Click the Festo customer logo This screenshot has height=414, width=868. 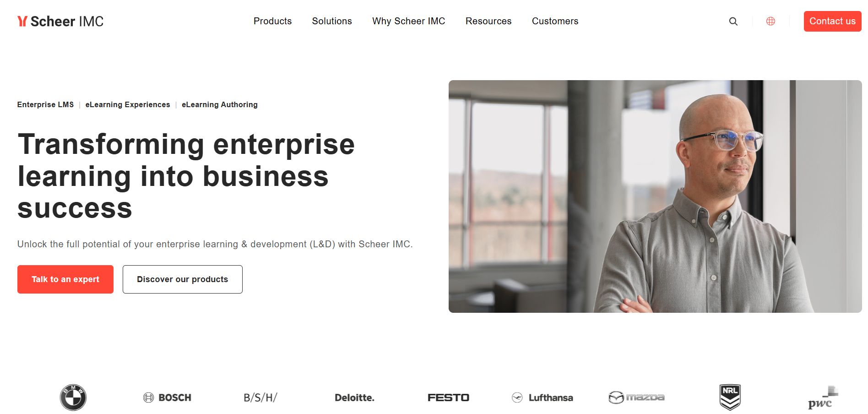coord(448,397)
